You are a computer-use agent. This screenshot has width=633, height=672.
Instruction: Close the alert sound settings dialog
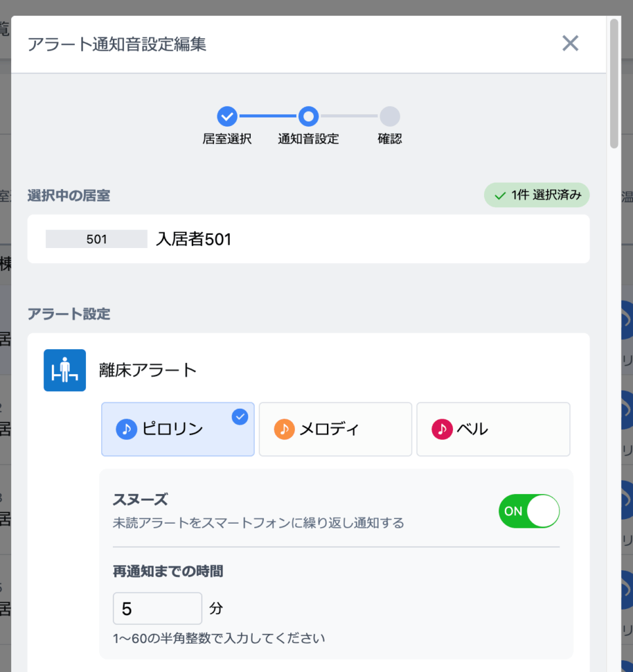(570, 43)
